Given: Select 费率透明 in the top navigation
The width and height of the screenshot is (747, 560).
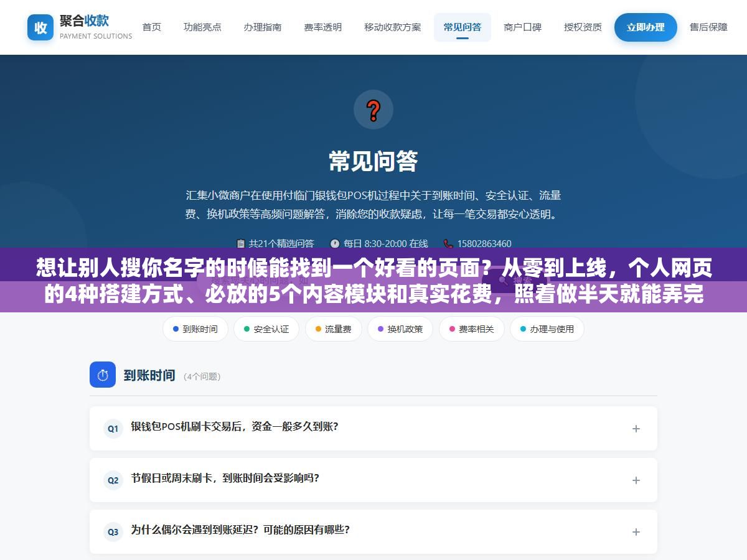Looking at the screenshot, I should tap(322, 27).
